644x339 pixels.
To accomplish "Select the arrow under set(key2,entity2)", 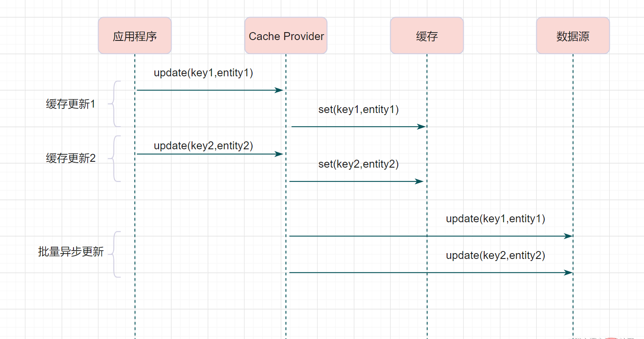I will click(x=356, y=181).
